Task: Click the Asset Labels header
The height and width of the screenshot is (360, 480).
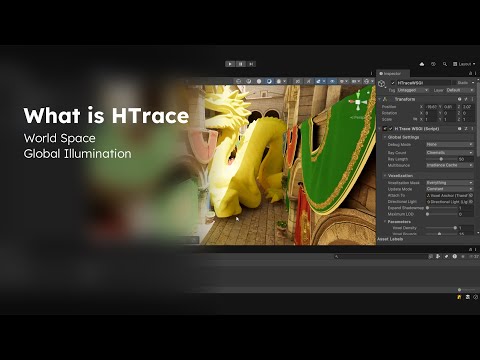Action: (390, 239)
